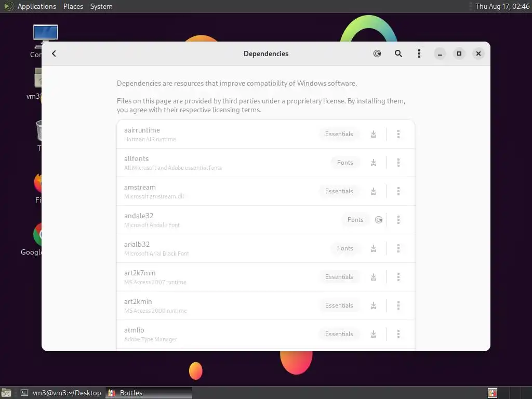This screenshot has width=532, height=399.
Task: Maximize the Dependencies window
Action: (459, 54)
